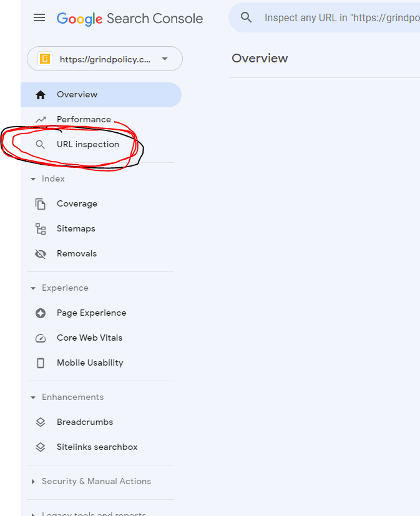
Task: Open the Breadcrumbs enhancement report
Action: pos(85,422)
